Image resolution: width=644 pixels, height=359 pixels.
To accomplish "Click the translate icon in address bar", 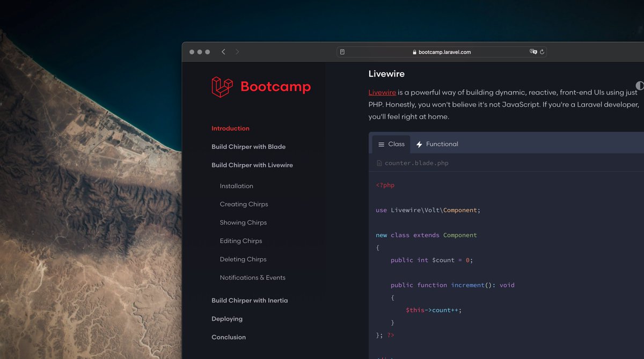I will point(533,52).
